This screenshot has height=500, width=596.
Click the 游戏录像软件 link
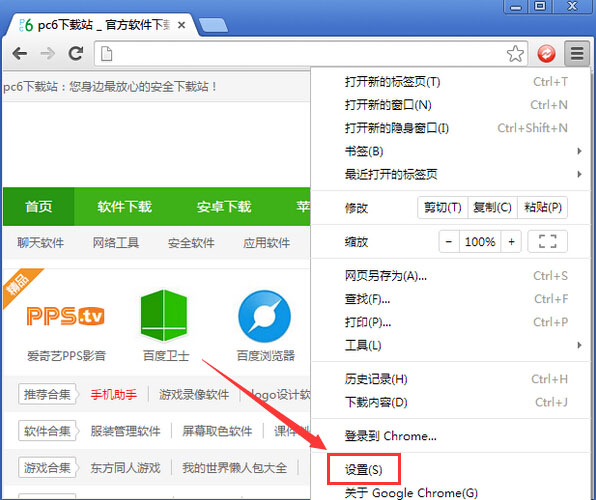(x=194, y=395)
